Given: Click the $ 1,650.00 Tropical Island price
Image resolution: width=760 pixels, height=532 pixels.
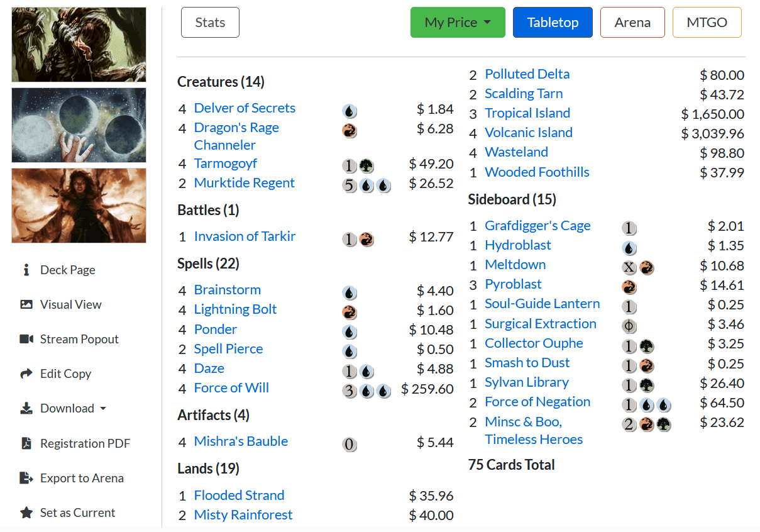Looking at the screenshot, I should [713, 114].
